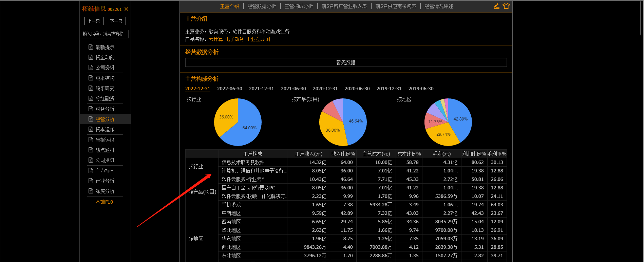Screen dimensions: 644x262
Task: Go to next stock with 下一只 button
Action: click(116, 21)
